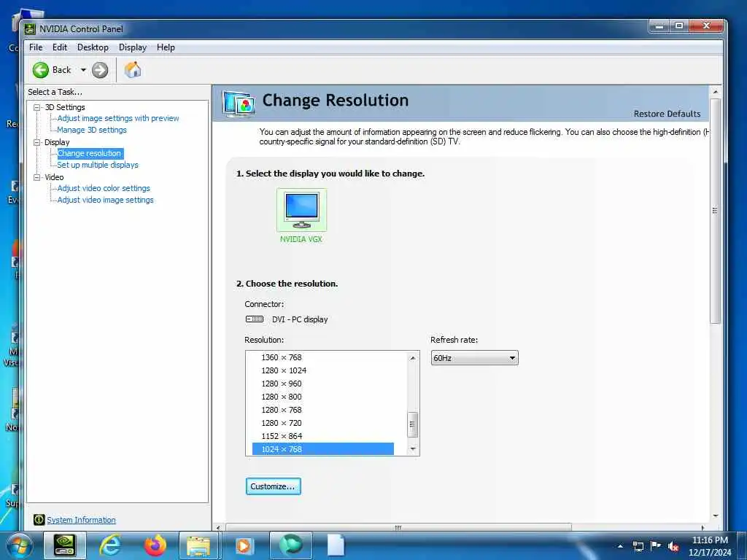
Task: Select resolution 1280 × 960
Action: click(x=323, y=384)
